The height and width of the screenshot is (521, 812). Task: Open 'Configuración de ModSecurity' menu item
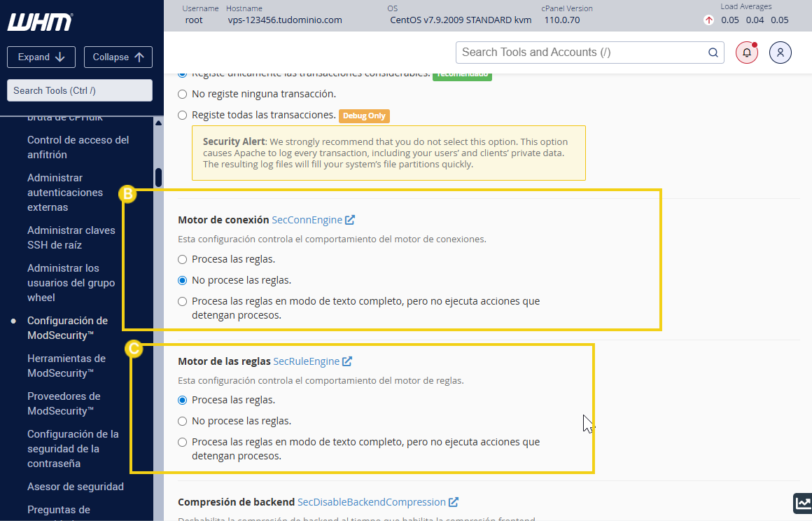click(68, 328)
